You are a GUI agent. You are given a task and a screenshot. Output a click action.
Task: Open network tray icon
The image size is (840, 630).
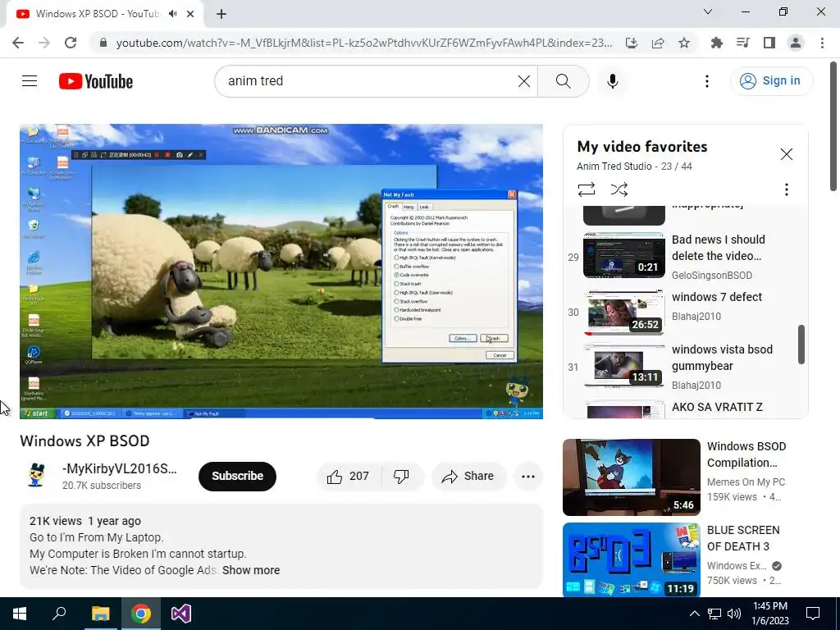pos(714,614)
